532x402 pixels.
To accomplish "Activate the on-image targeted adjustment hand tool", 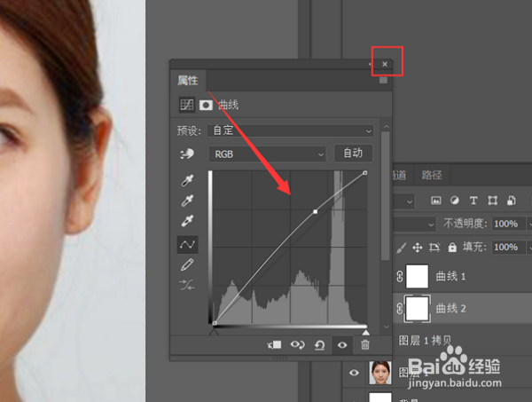I will [x=187, y=154].
